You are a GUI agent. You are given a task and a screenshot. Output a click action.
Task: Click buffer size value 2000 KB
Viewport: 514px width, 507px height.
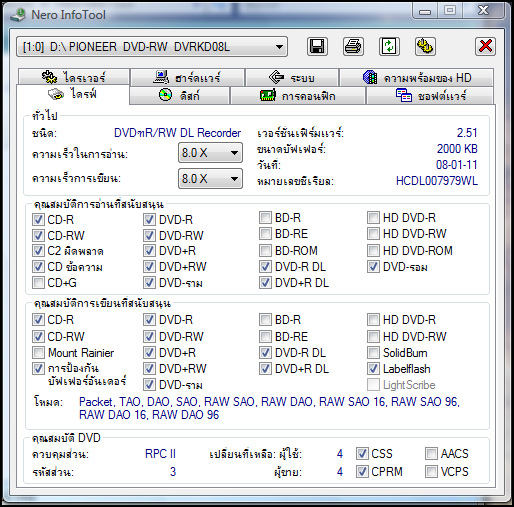tap(457, 149)
